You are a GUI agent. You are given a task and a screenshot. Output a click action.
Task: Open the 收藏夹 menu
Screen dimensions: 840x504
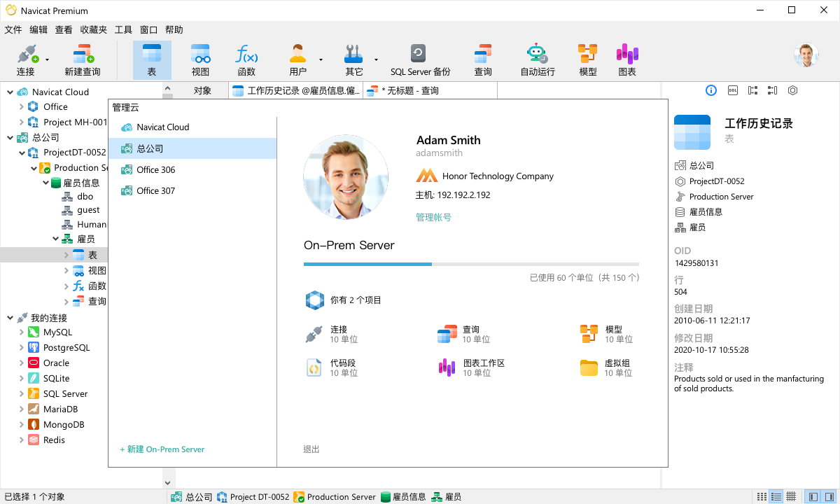94,30
